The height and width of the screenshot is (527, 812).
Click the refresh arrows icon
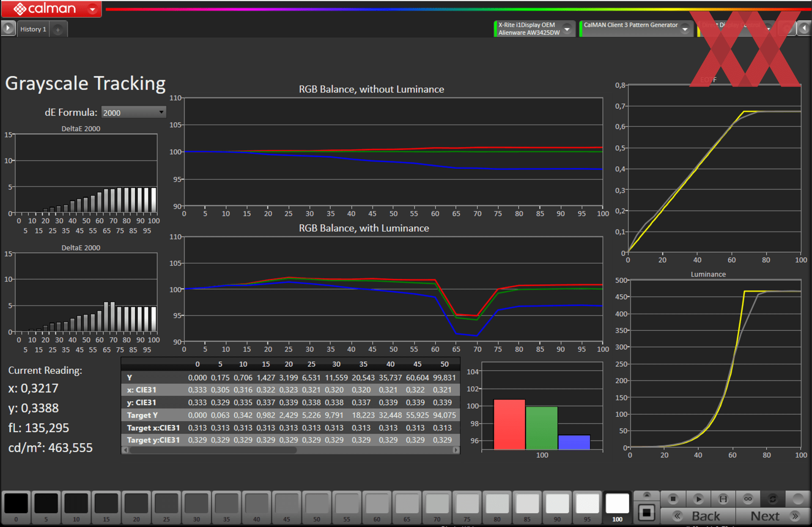click(773, 499)
